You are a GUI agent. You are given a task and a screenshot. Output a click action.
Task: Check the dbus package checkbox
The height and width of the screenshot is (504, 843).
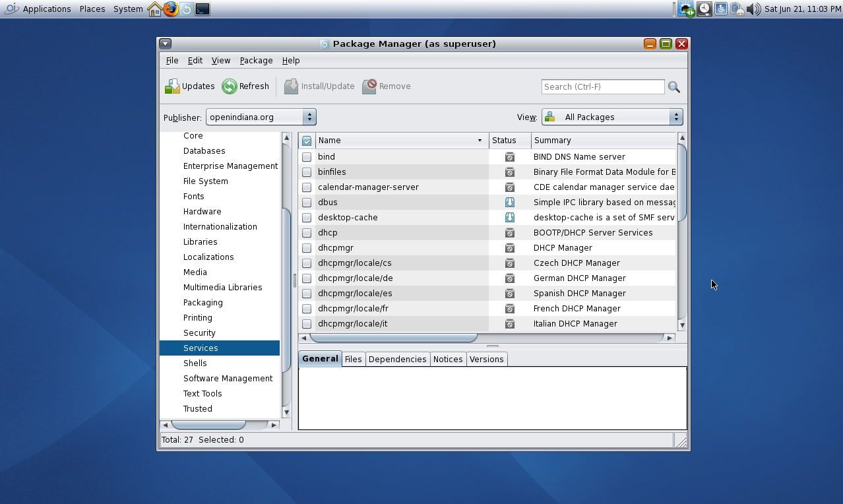point(307,203)
